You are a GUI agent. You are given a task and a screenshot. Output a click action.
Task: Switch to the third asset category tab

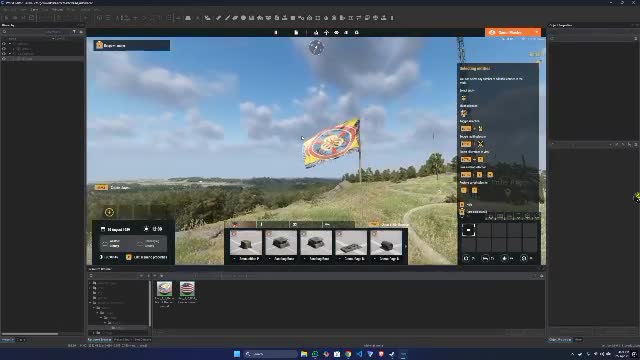coord(305,224)
